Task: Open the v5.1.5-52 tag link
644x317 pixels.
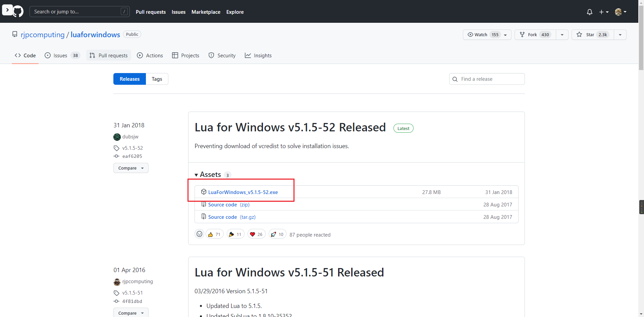Action: 132,148
